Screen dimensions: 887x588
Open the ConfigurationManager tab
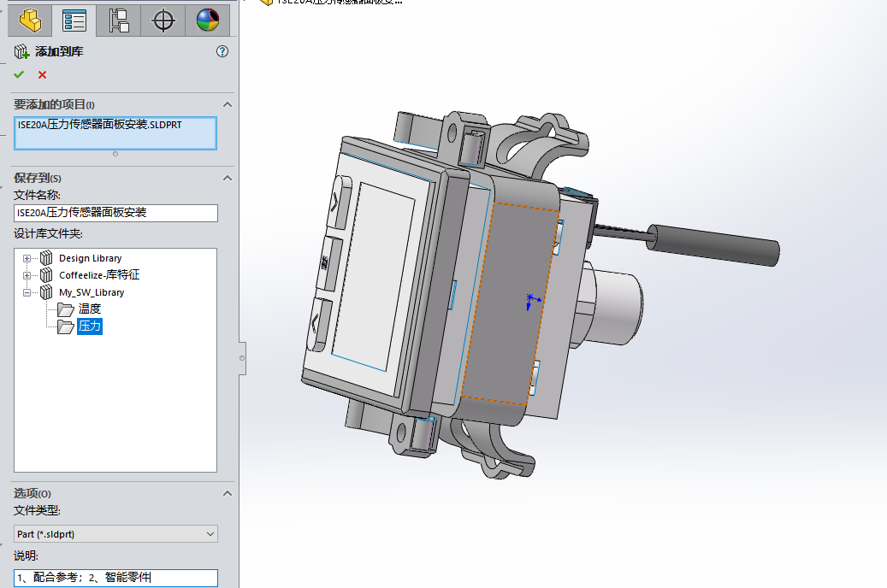[119, 20]
